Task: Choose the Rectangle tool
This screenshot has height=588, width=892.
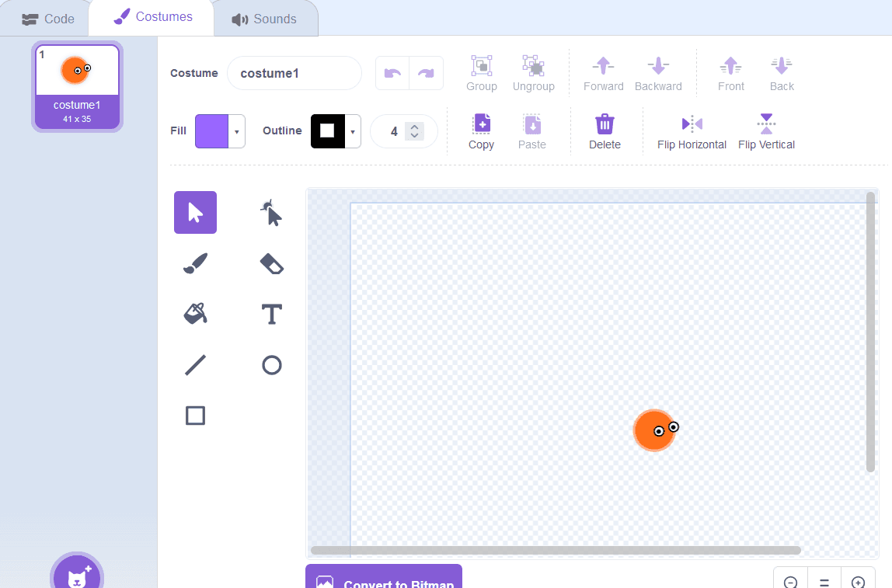Action: [195, 415]
